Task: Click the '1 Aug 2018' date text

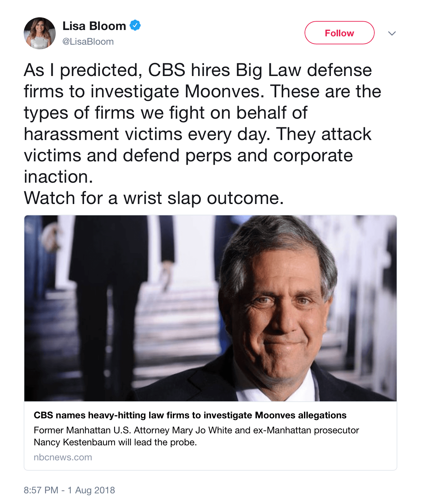Action: (91, 490)
